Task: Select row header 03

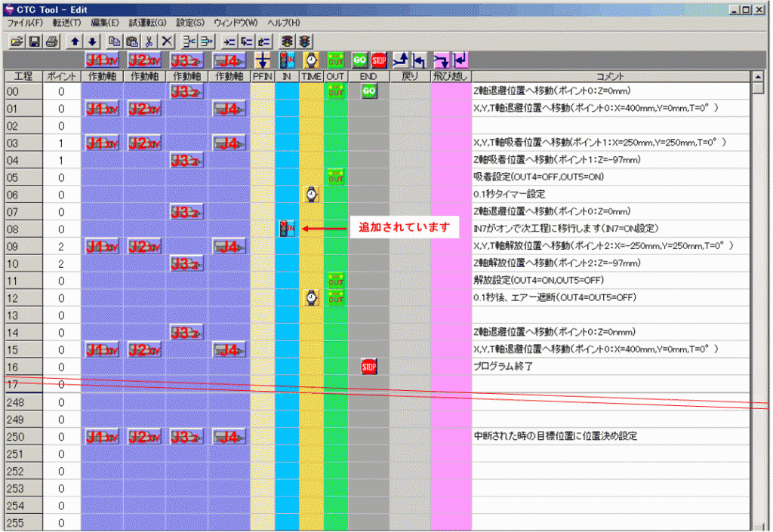Action: click(x=23, y=143)
